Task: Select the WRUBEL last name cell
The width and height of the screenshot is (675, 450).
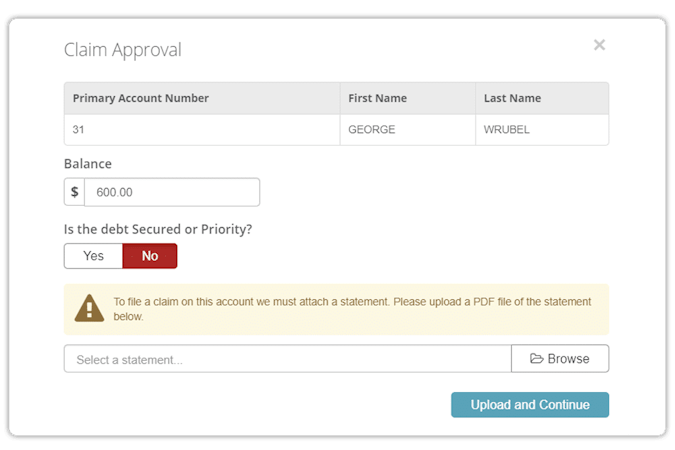Action: [509, 130]
